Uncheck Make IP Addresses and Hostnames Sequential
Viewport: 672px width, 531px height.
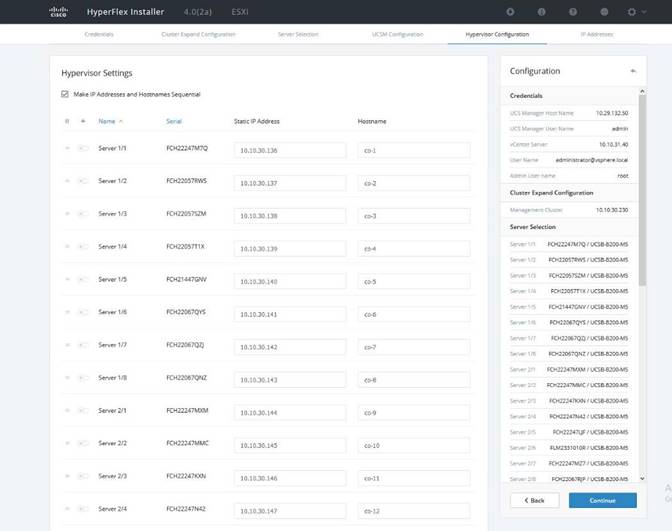(65, 94)
